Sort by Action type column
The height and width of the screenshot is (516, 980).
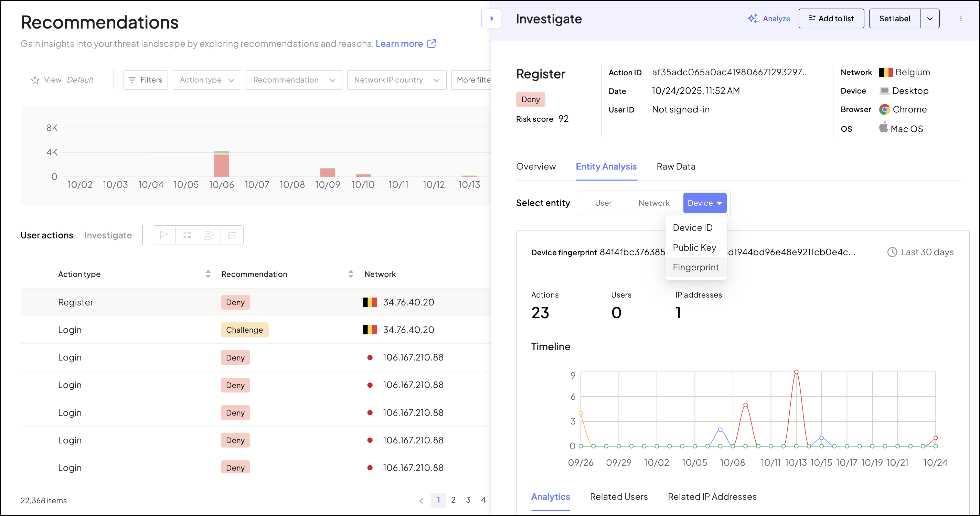coord(208,274)
